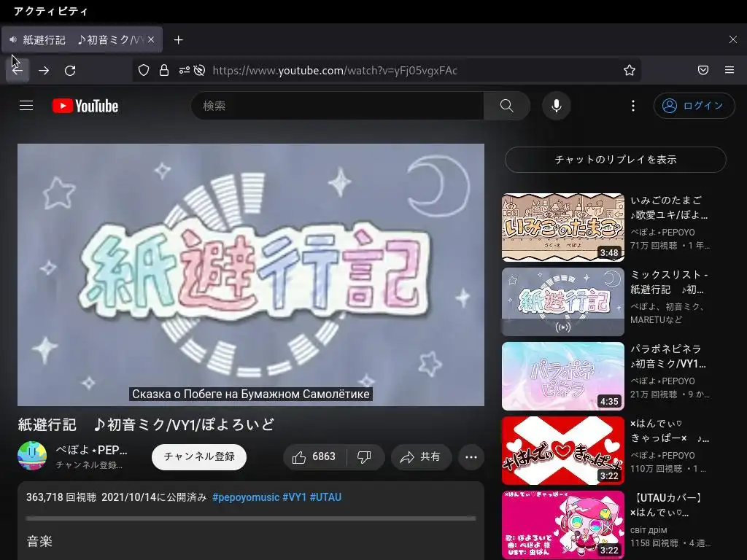Close the Firefox window with X
The width and height of the screenshot is (747, 560).
[732, 39]
